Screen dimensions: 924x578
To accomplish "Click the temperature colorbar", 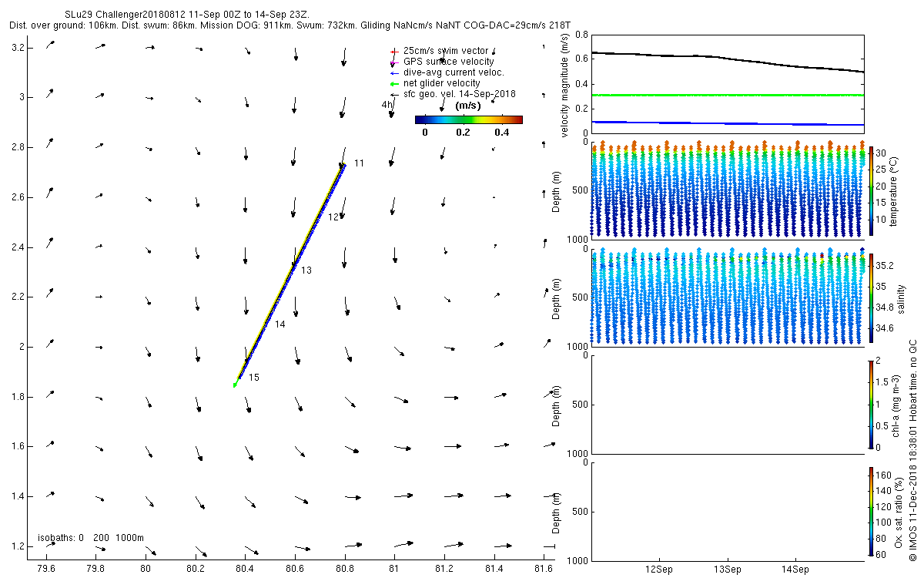I will point(872,189).
